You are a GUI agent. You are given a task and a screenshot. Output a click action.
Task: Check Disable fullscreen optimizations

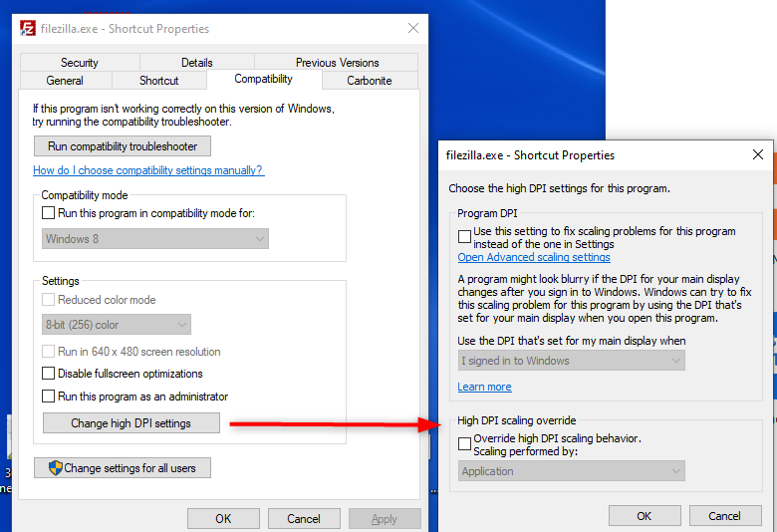click(x=48, y=374)
